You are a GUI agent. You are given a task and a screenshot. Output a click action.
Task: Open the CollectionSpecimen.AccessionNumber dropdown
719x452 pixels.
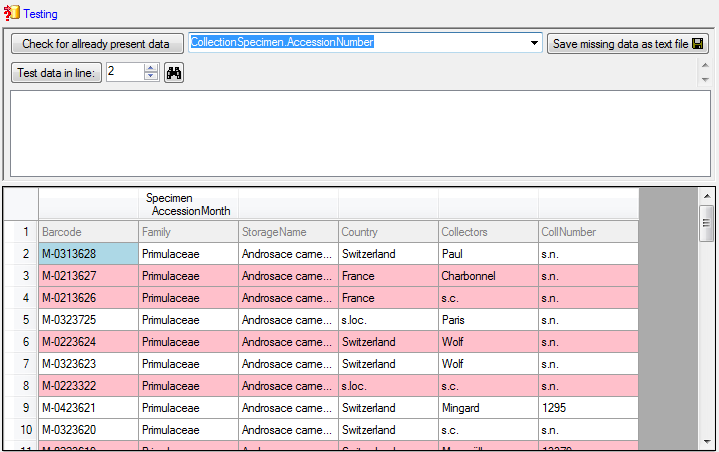535,43
